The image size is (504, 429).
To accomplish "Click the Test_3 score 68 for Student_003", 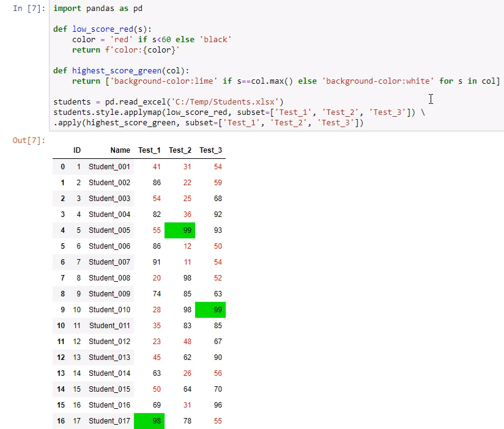I will [218, 199].
